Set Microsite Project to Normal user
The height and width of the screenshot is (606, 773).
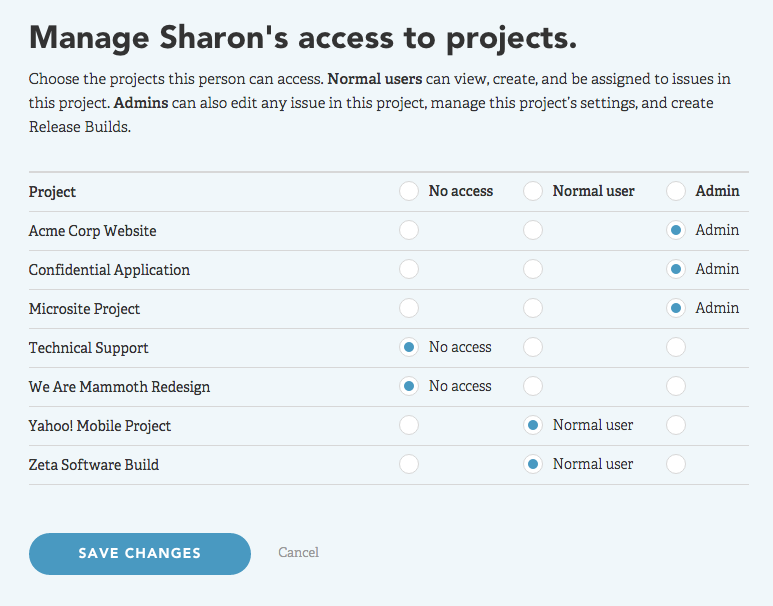point(533,308)
